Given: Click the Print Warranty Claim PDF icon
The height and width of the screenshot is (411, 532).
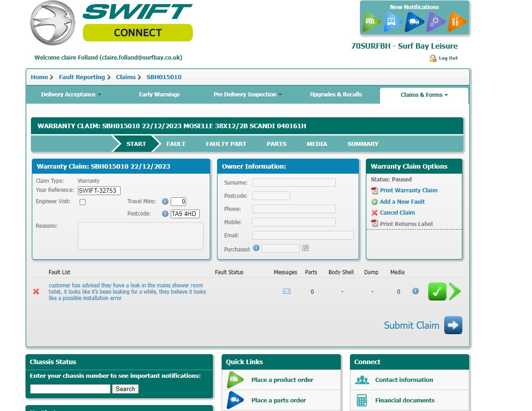Looking at the screenshot, I should [x=375, y=190].
